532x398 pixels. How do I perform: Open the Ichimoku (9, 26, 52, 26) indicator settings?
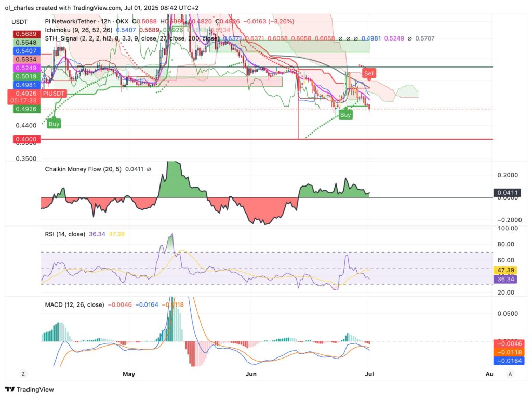[x=78, y=30]
